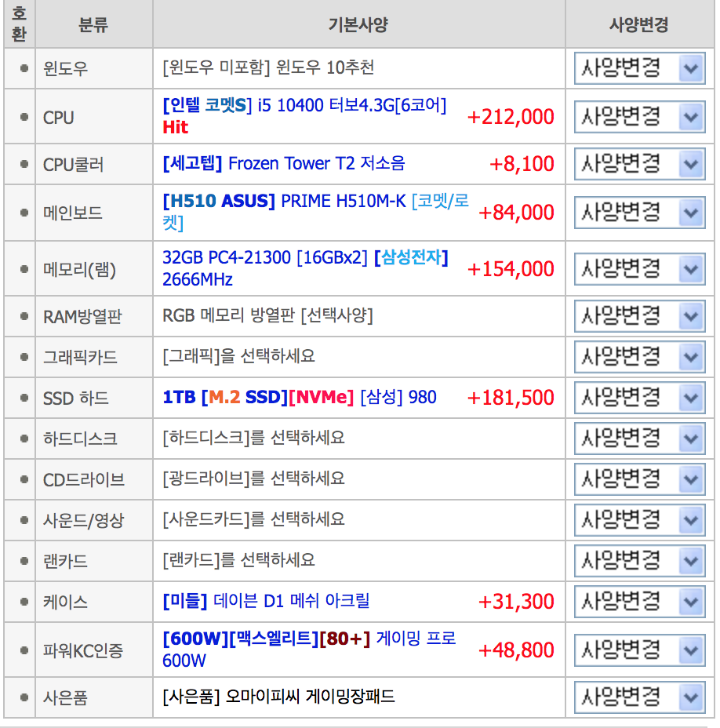Open 사양변경 dropdown for CPU쿨러 row

tap(640, 164)
